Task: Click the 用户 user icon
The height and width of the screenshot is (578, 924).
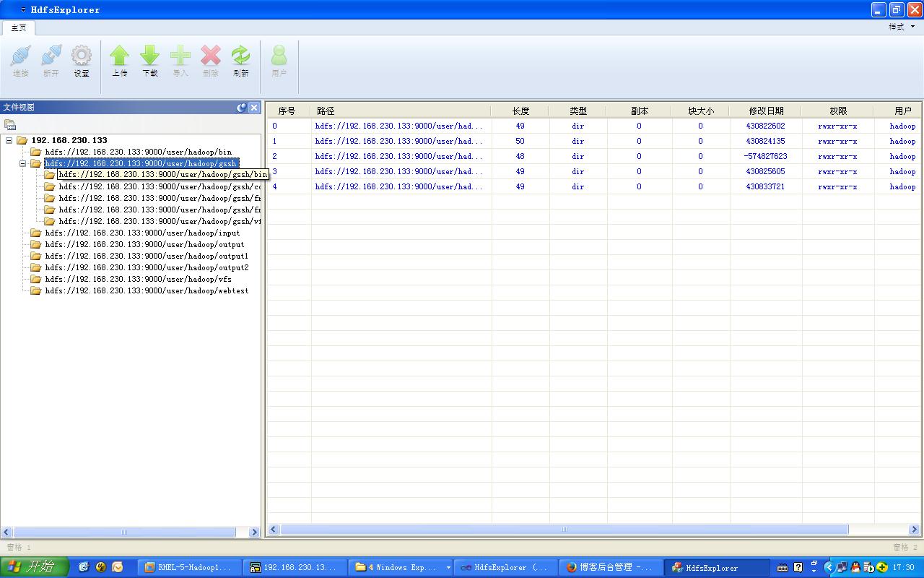Action: (x=279, y=61)
